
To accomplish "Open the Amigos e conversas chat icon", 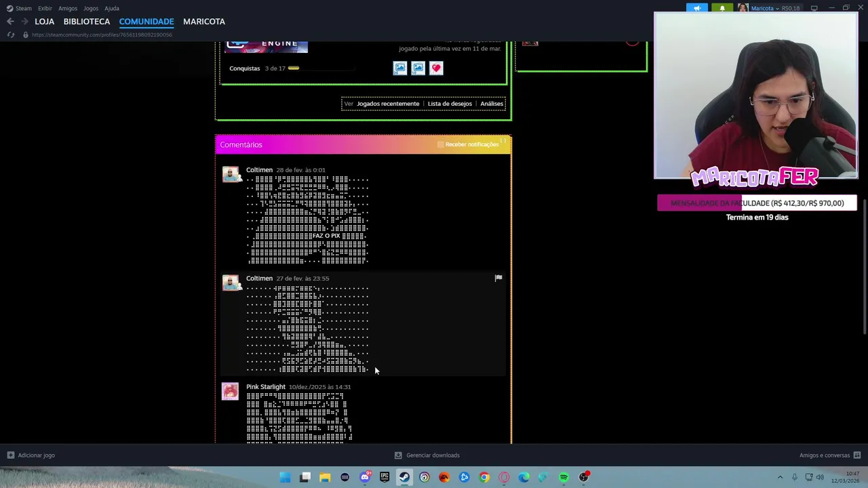I will (x=857, y=455).
